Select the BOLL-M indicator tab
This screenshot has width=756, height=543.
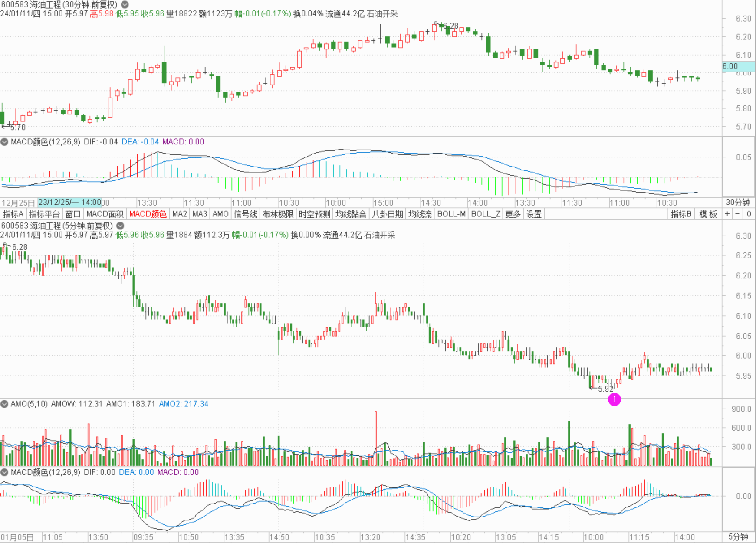tap(451, 214)
